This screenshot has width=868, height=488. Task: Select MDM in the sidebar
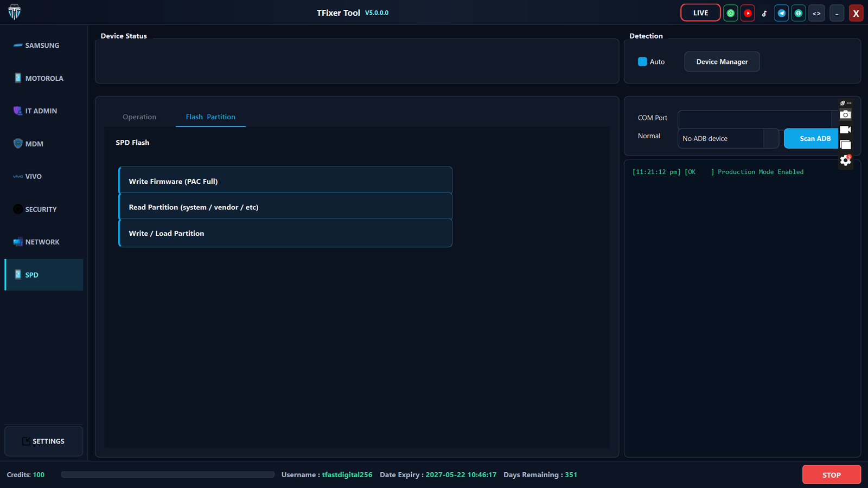pos(44,144)
